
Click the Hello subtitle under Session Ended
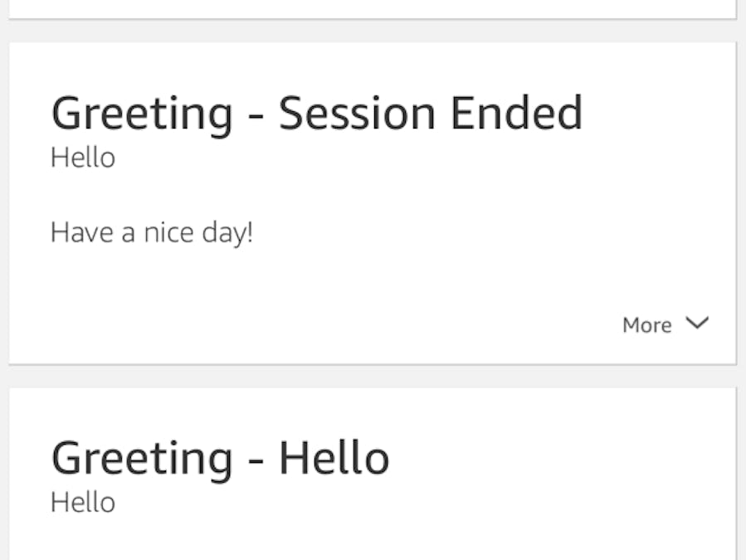(x=82, y=158)
